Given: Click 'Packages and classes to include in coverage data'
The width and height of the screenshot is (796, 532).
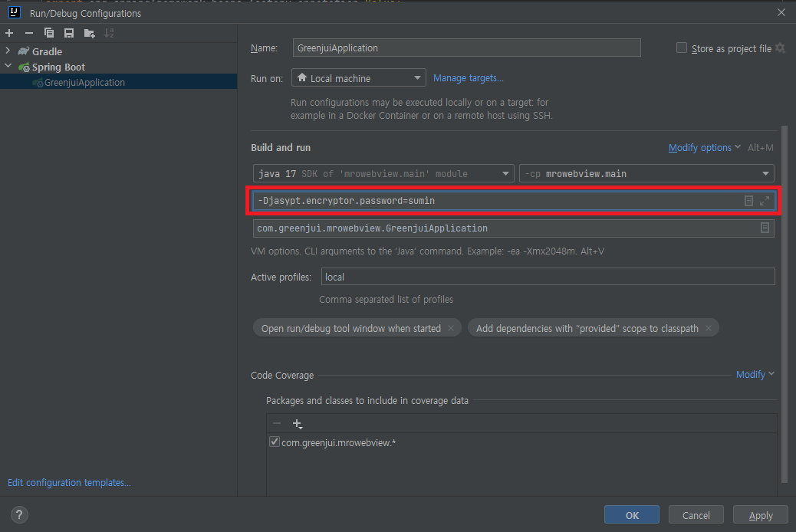Looking at the screenshot, I should click(x=367, y=400).
